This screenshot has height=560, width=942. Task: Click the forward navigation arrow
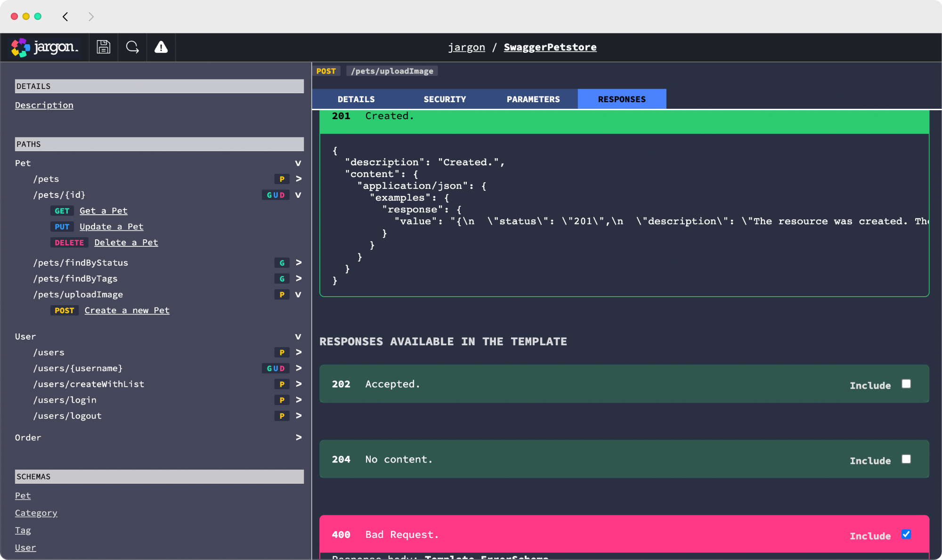(x=91, y=16)
